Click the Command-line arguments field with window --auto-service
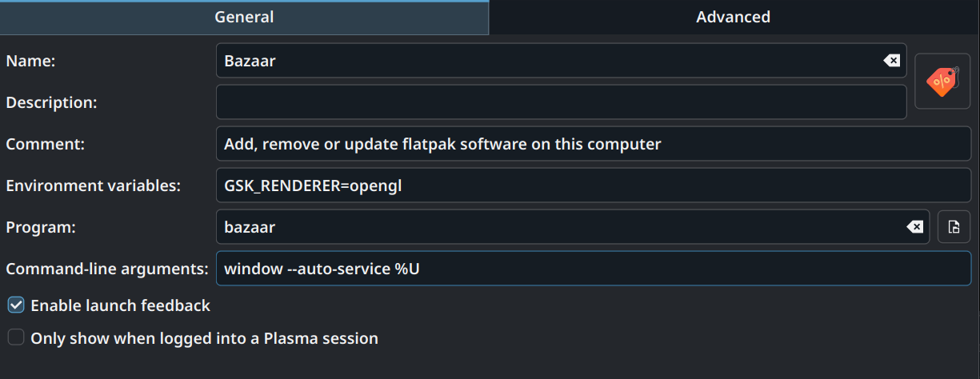980x379 pixels. [594, 269]
